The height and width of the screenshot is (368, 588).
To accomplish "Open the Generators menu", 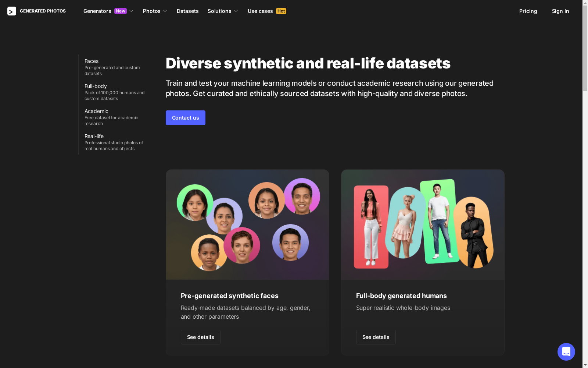I will point(97,11).
